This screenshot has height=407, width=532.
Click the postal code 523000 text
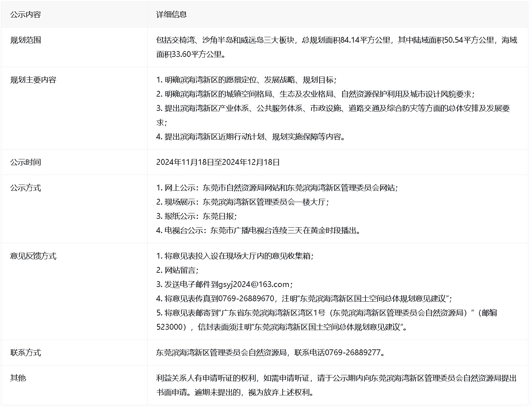coord(169,327)
